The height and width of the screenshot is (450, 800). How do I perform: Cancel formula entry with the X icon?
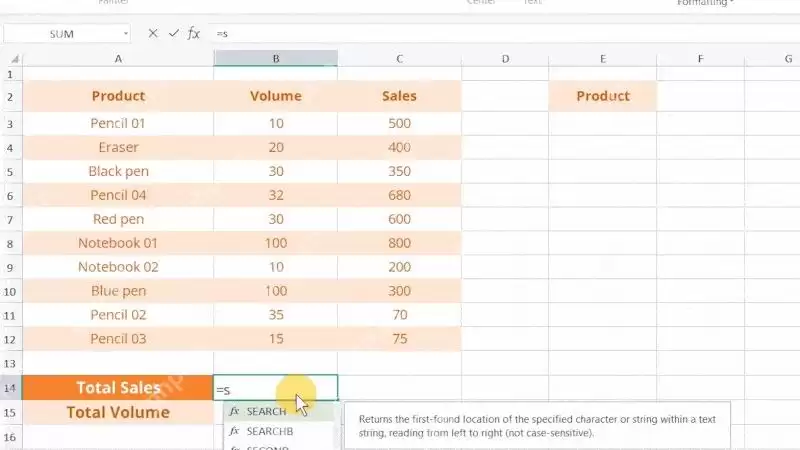pyautogui.click(x=153, y=34)
